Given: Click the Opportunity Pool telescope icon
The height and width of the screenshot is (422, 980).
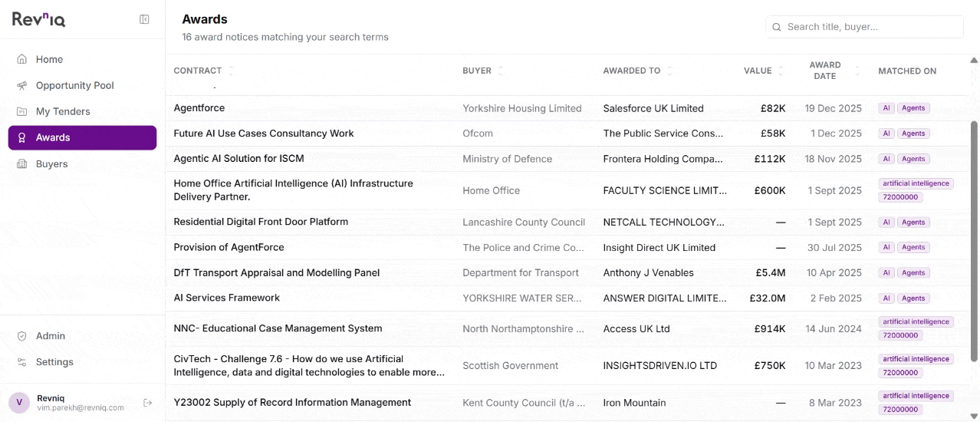Looking at the screenshot, I should click(21, 85).
